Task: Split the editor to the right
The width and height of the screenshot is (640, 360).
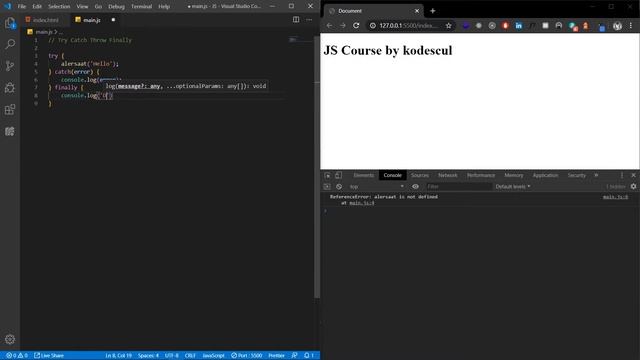Action: pyautogui.click(x=296, y=20)
